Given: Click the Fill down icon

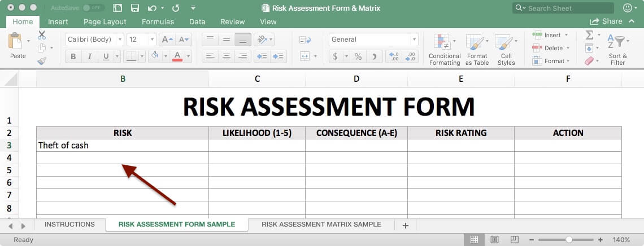Looking at the screenshot, I should coord(589,48).
